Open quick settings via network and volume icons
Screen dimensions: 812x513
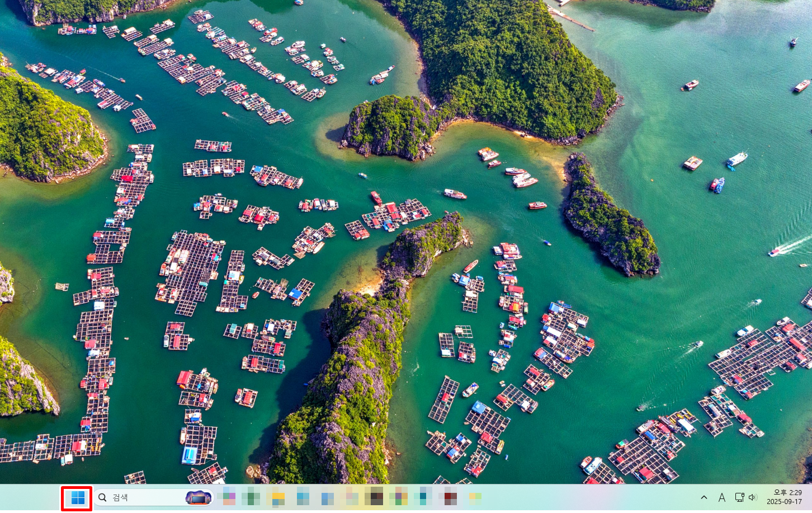746,497
